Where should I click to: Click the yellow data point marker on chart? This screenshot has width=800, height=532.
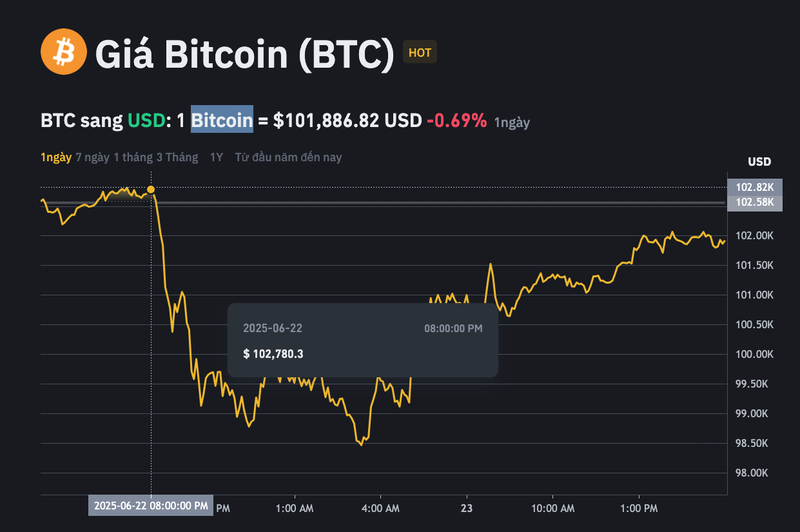tap(151, 189)
